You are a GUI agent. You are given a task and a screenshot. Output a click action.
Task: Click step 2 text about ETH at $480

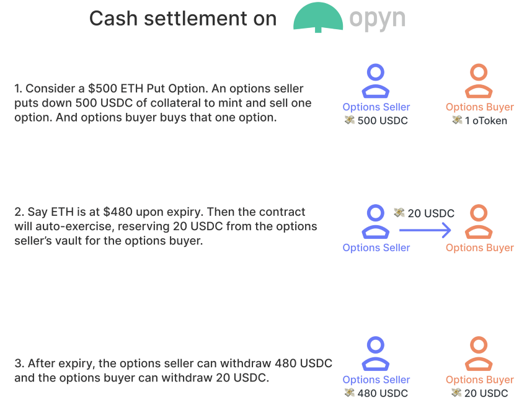(166, 226)
